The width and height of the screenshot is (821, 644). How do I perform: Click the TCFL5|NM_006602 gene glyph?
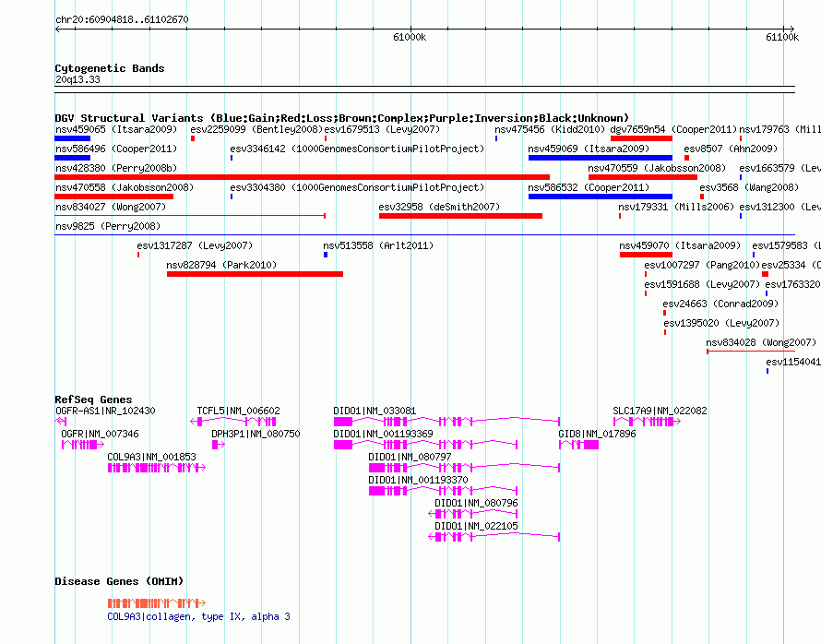233,422
